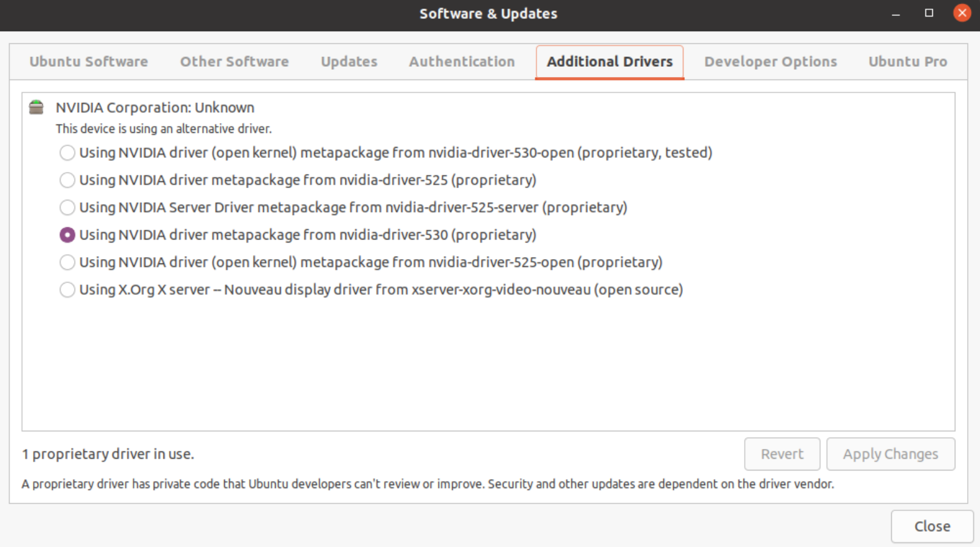
Task: Select the nvidia-driver-530 proprietary radio button
Action: (x=67, y=235)
